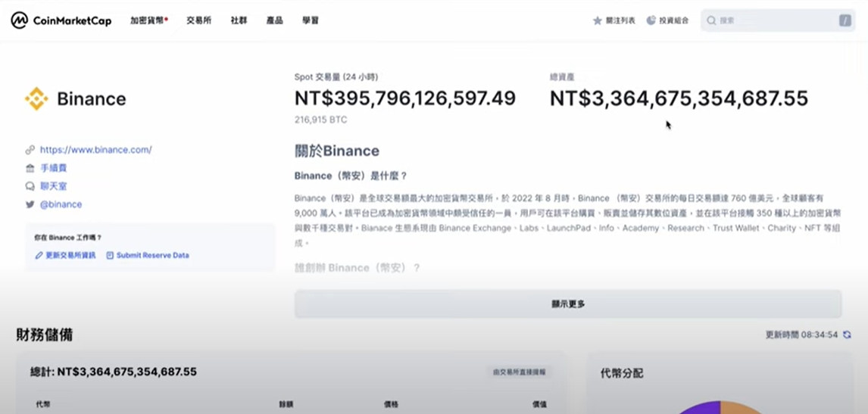Click the 財務儲備 section heading
This screenshot has height=414, width=868.
[x=44, y=335]
